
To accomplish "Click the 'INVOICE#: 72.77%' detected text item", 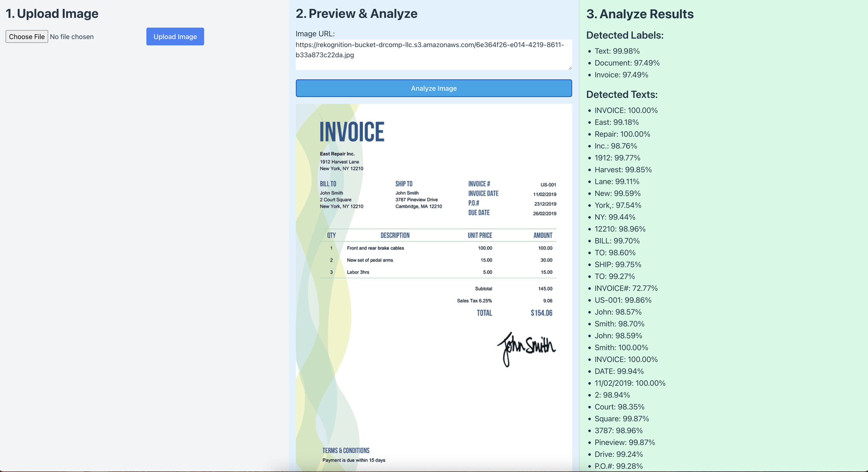I will click(626, 288).
